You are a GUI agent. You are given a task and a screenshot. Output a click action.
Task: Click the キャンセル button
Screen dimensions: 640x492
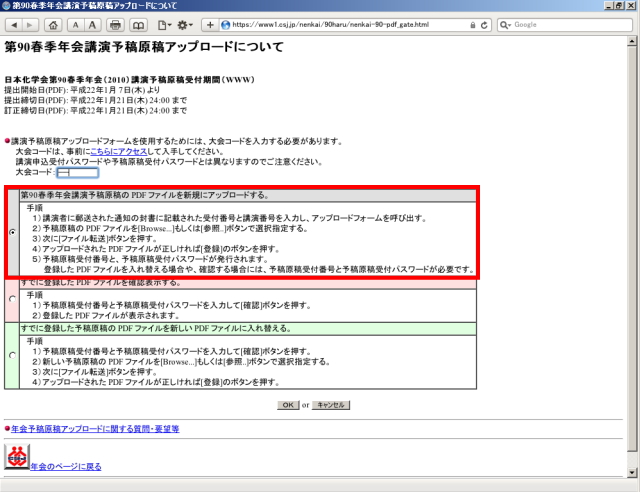pos(331,405)
